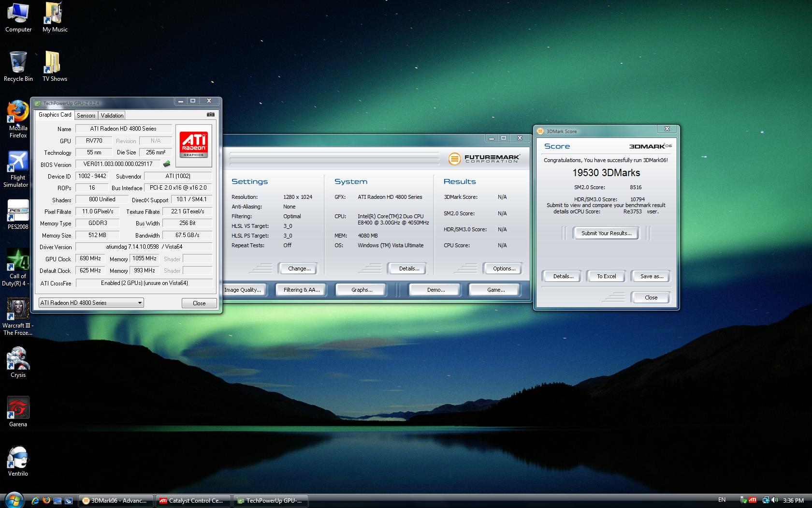The height and width of the screenshot is (508, 812).
Task: Click Safely Remove Hardware tray icon
Action: 743,500
